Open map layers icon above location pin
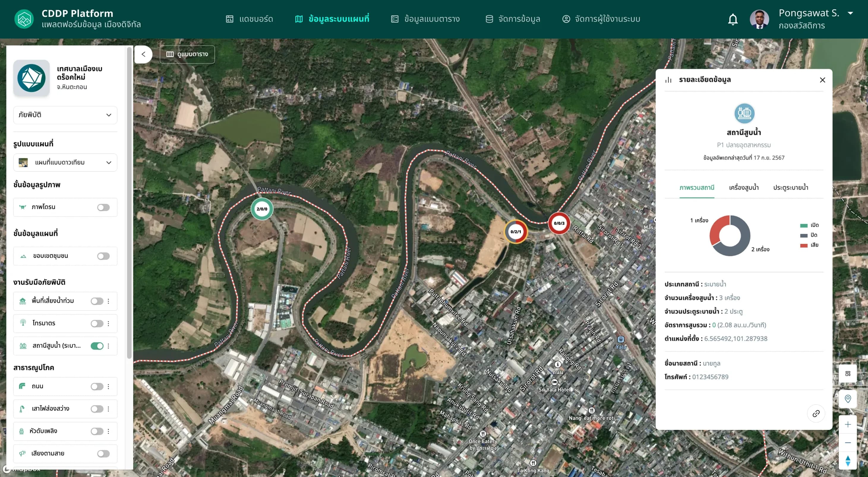868x477 pixels. tap(848, 374)
